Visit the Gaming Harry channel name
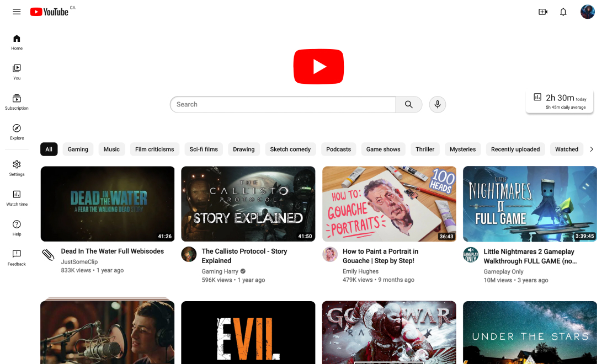Screen dimensions: 607x364 [x=220, y=271]
